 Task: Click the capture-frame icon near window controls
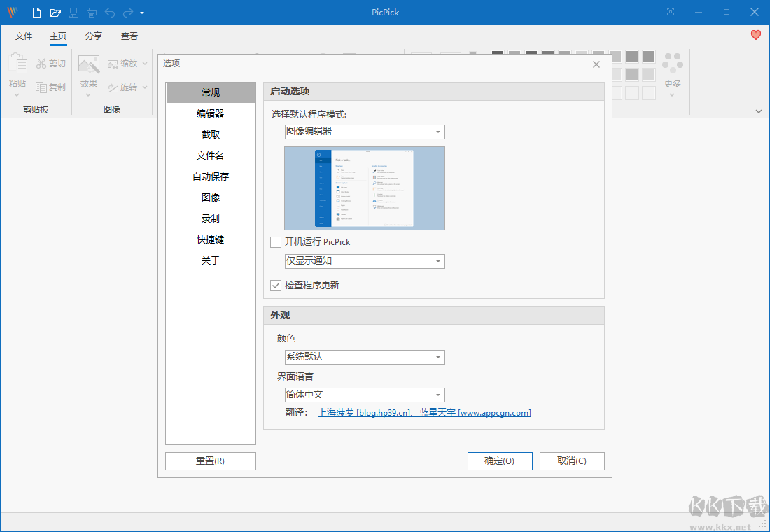(x=671, y=13)
